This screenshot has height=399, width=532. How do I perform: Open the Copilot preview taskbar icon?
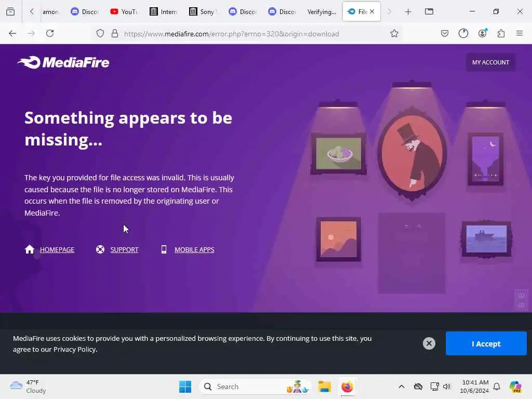tap(515, 387)
